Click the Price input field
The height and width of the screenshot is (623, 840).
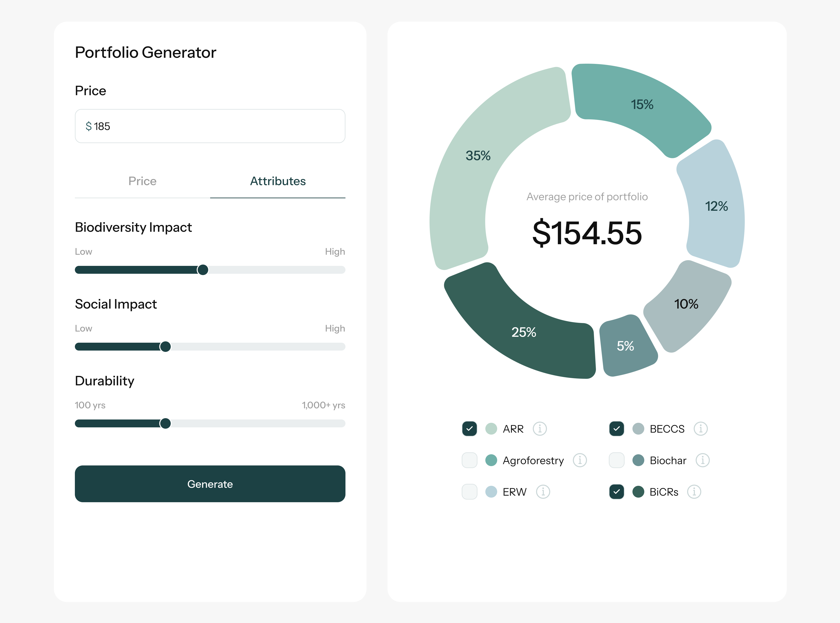pyautogui.click(x=219, y=126)
